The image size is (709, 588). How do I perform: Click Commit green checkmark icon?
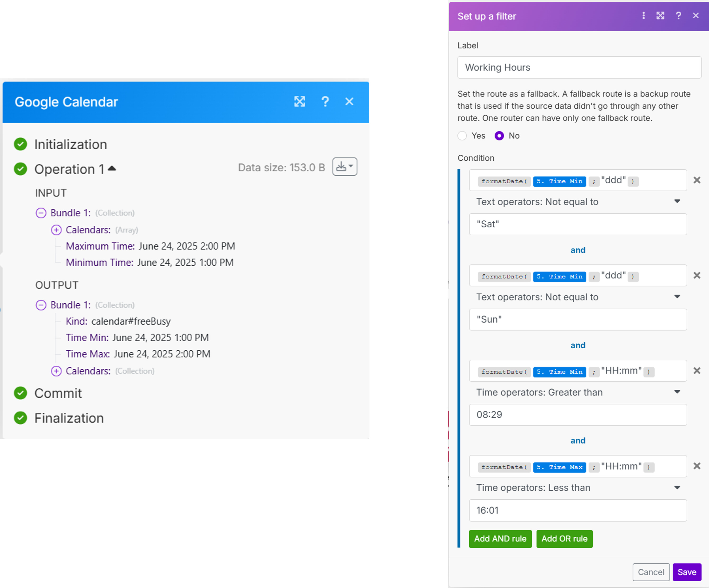pos(20,393)
